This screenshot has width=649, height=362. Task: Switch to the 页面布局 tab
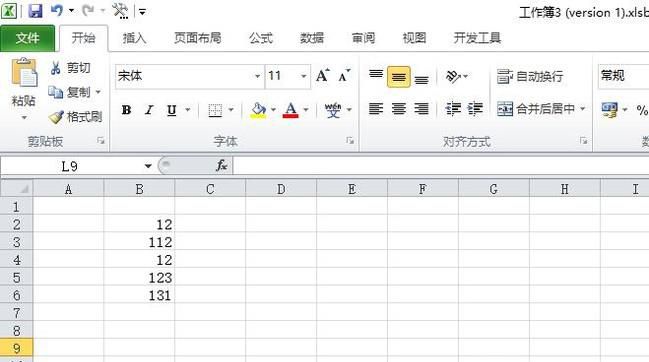point(197,38)
